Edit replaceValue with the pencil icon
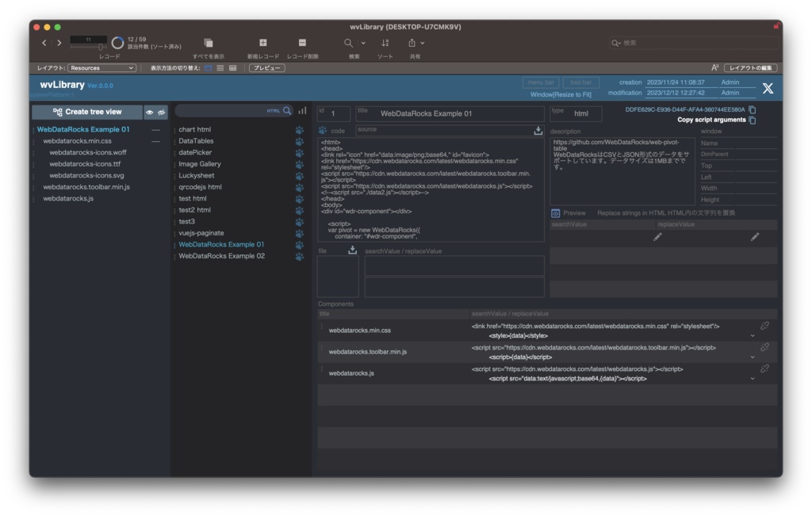 point(755,237)
